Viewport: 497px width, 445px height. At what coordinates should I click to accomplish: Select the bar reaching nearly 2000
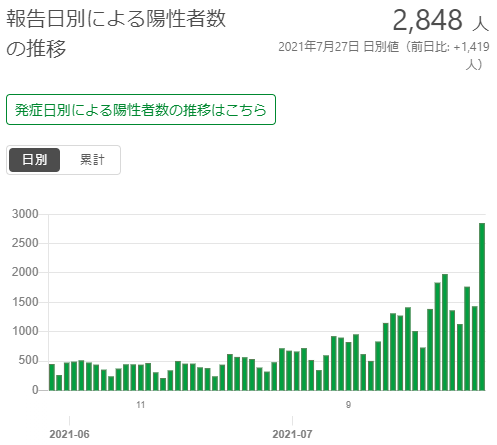click(445, 332)
